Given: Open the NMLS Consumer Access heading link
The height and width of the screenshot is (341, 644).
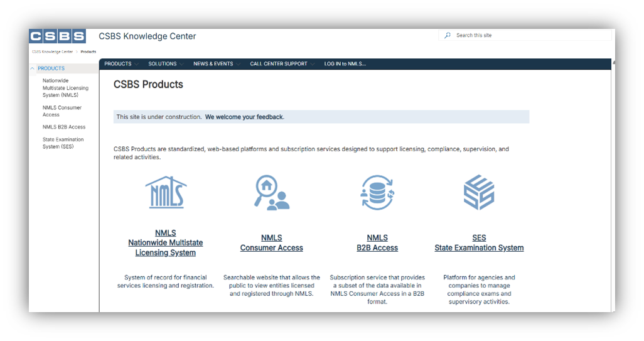Looking at the screenshot, I should (x=271, y=243).
